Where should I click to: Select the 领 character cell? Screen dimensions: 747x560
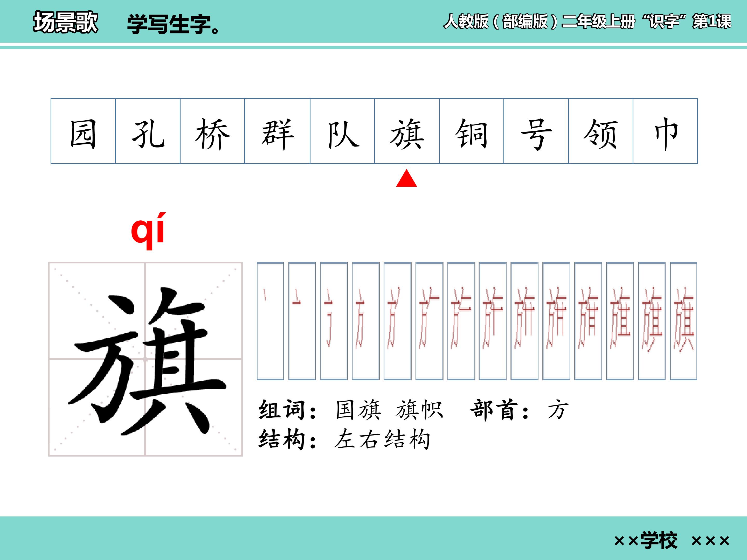601,131
